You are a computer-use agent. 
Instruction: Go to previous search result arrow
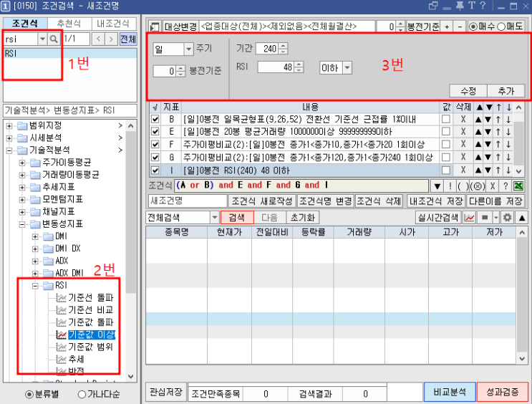(98, 39)
